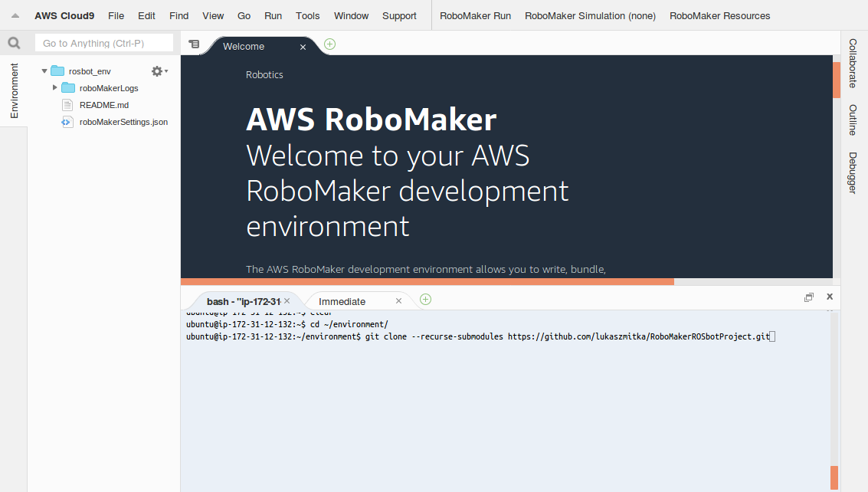Click the git clone command line in terminal
The image size is (868, 492).
coord(480,336)
